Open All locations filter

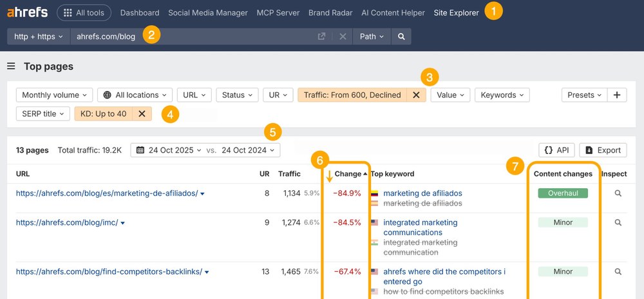click(x=135, y=95)
